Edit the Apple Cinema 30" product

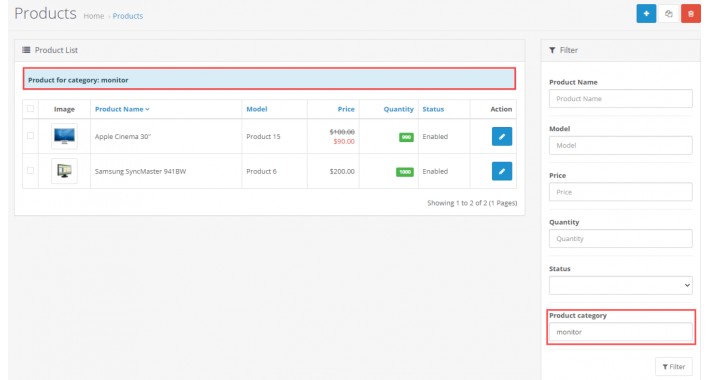(502, 136)
